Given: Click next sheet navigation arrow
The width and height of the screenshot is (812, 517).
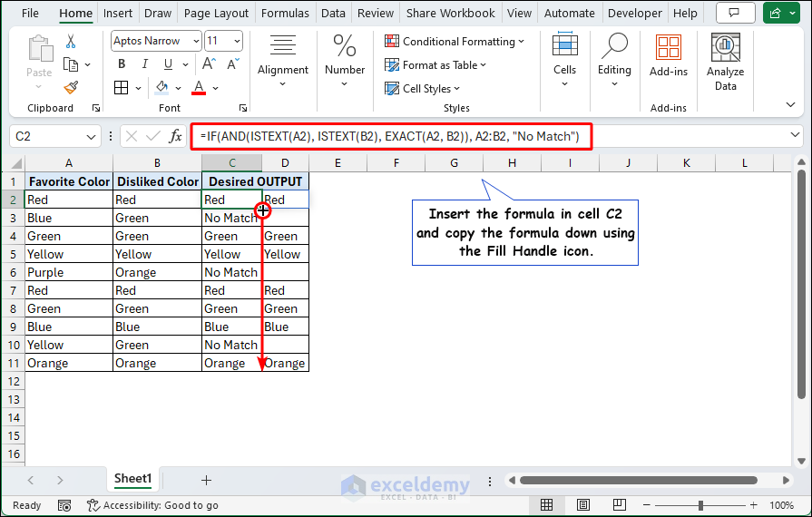Looking at the screenshot, I should coord(60,480).
